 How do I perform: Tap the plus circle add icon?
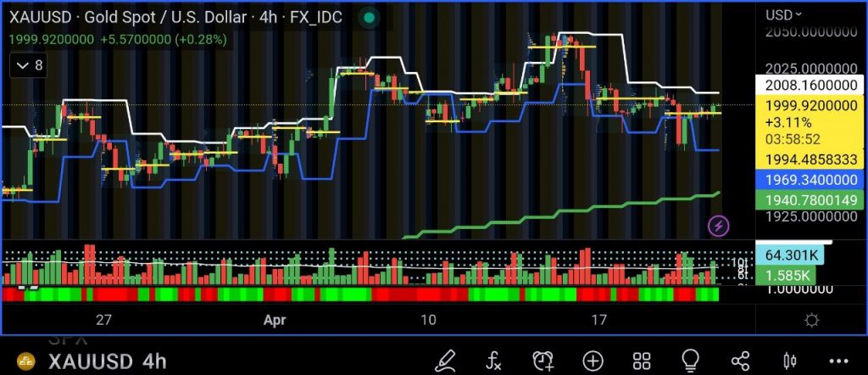pyautogui.click(x=592, y=360)
